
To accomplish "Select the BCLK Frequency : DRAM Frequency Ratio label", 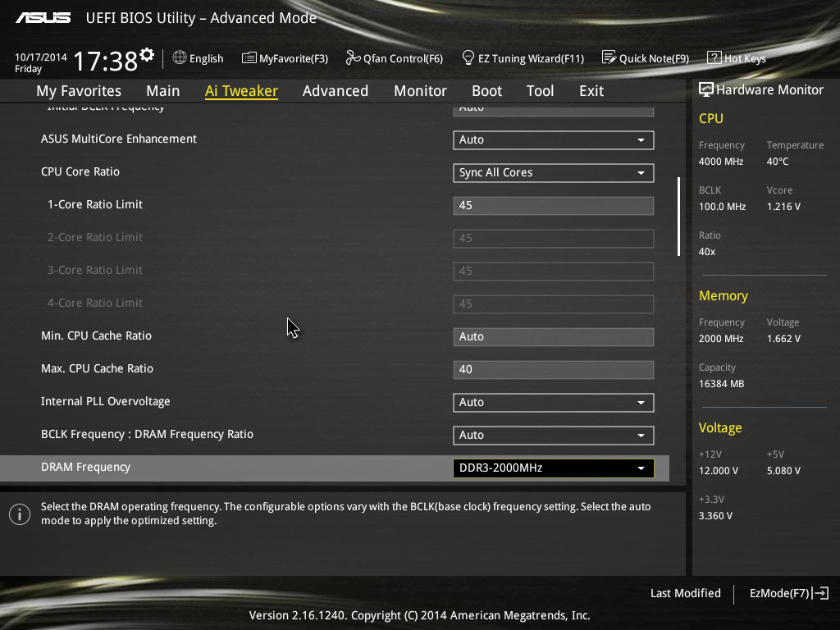I will tap(148, 434).
